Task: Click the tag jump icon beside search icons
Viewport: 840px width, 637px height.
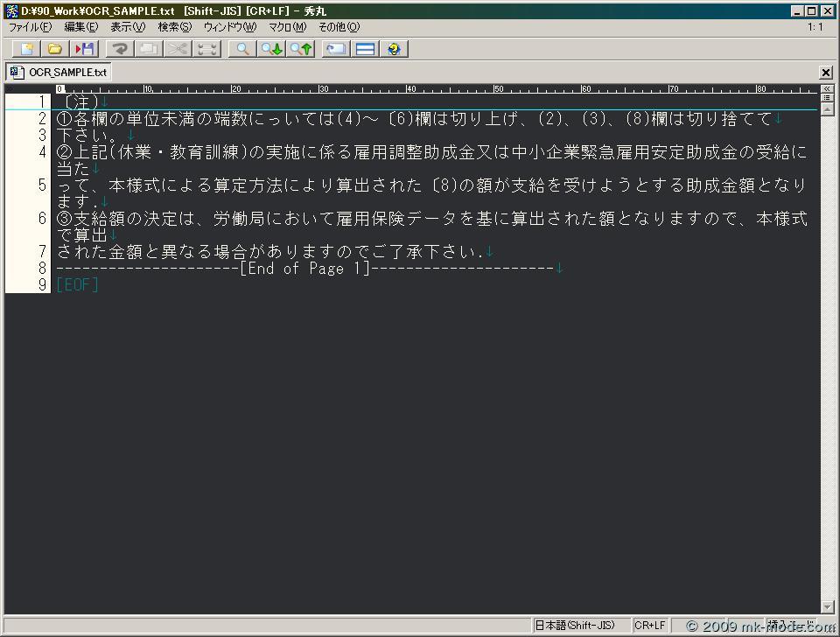Action: (x=335, y=49)
